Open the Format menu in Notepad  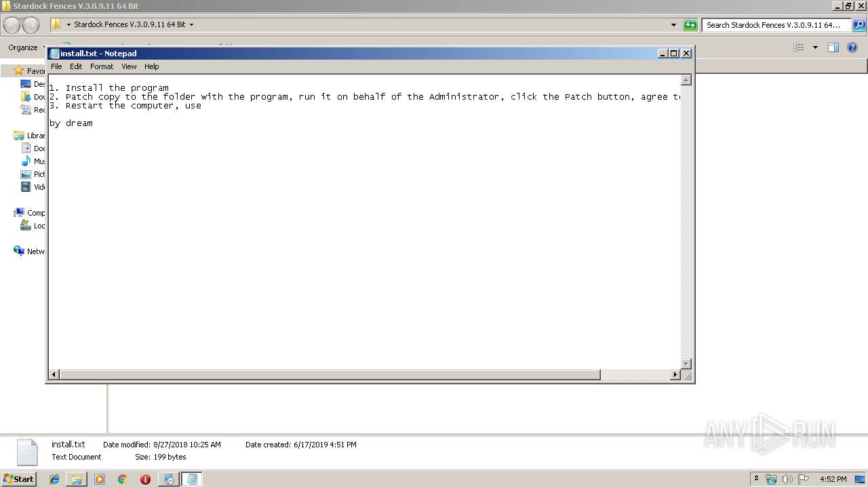[102, 66]
